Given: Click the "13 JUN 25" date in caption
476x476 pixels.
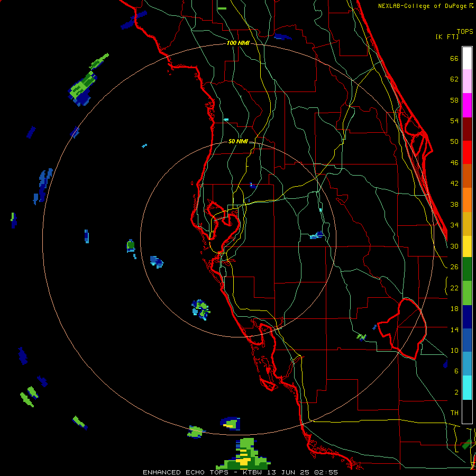Looking at the screenshot, I should (x=289, y=472).
